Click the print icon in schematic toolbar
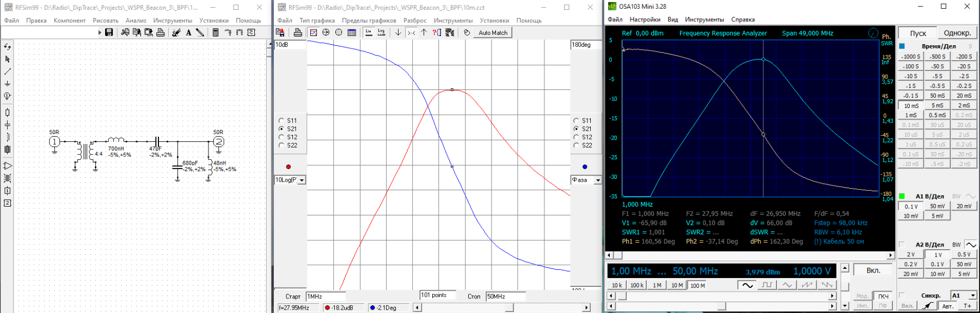980x313 pixels. click(161, 33)
